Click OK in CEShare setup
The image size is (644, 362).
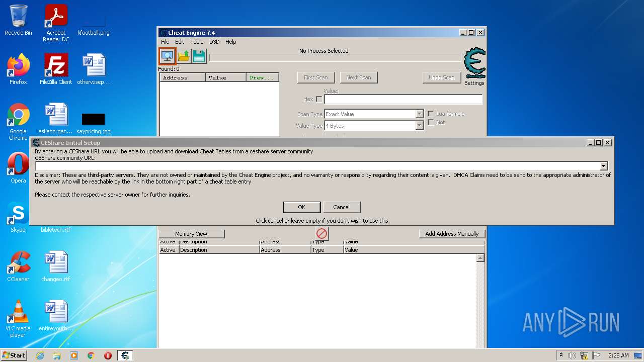[301, 207]
